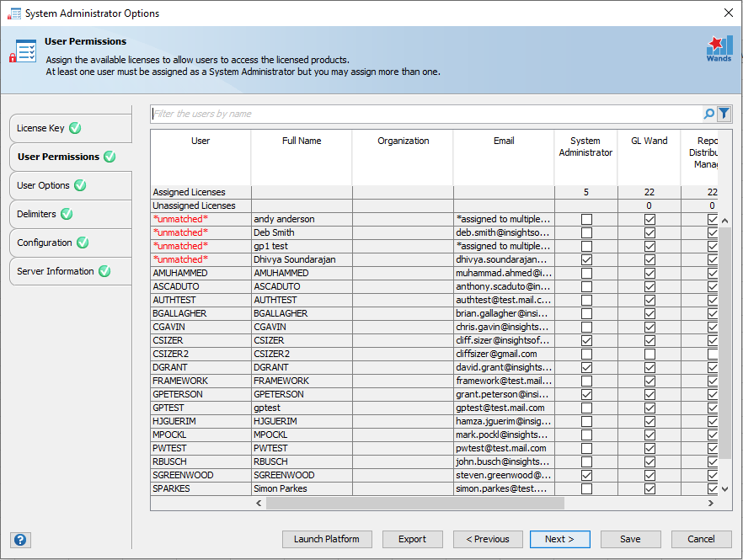Uncheck GL Wand for AMUHAMMED
743x560 pixels.
tap(649, 273)
